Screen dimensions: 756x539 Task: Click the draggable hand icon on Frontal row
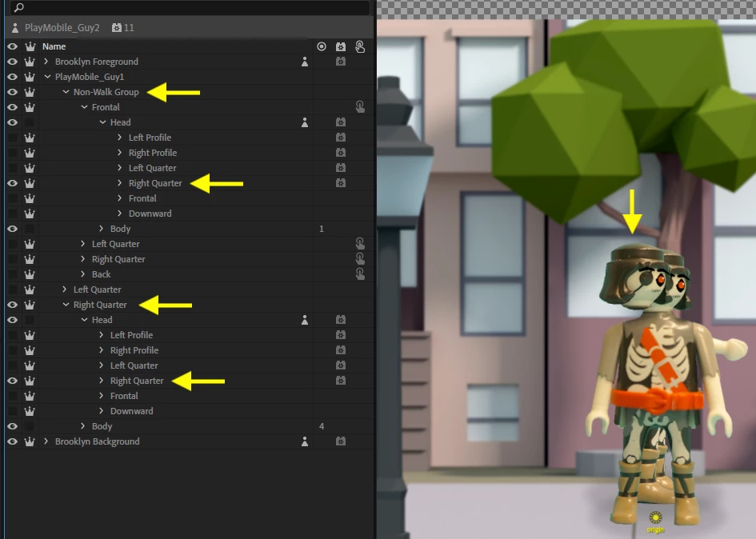[360, 107]
